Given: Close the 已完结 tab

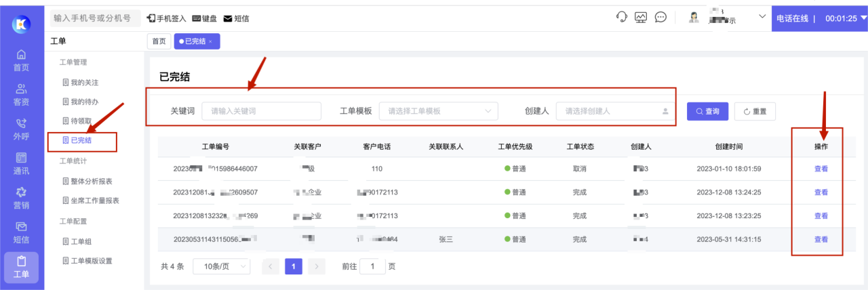Looking at the screenshot, I should point(211,42).
